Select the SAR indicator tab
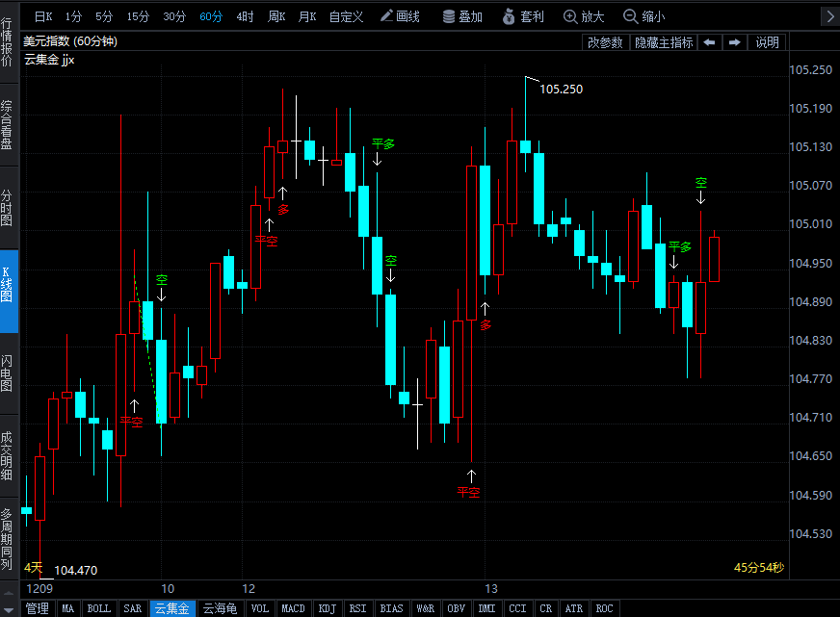Viewport: 840px width, 617px height. point(133,608)
